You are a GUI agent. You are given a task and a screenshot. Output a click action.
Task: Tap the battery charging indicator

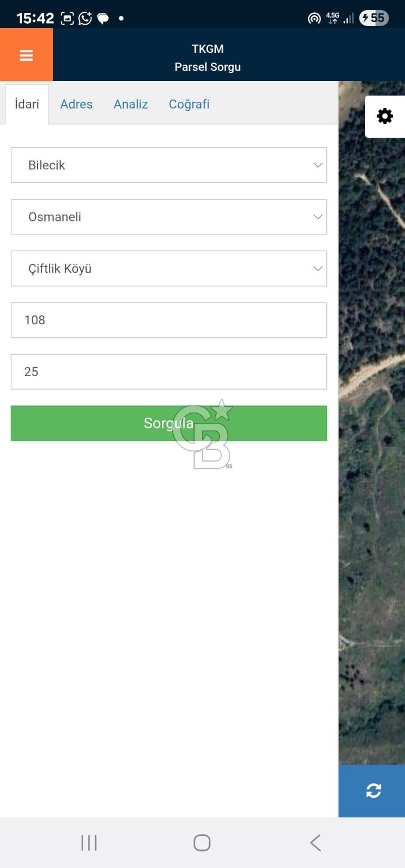coord(373,17)
